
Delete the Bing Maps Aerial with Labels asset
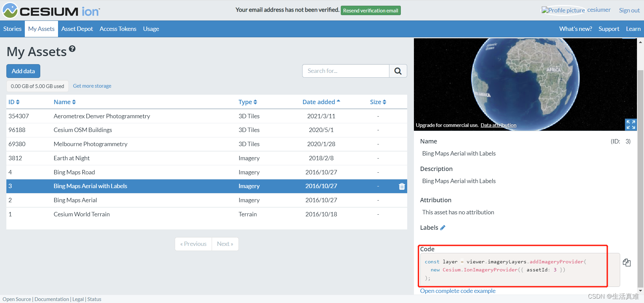pyautogui.click(x=402, y=186)
